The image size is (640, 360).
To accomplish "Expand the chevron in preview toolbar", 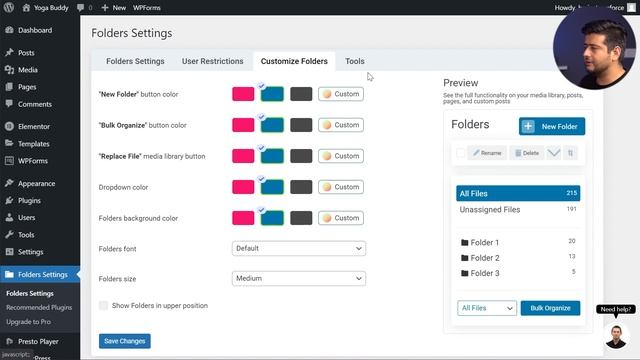I will tap(554, 153).
